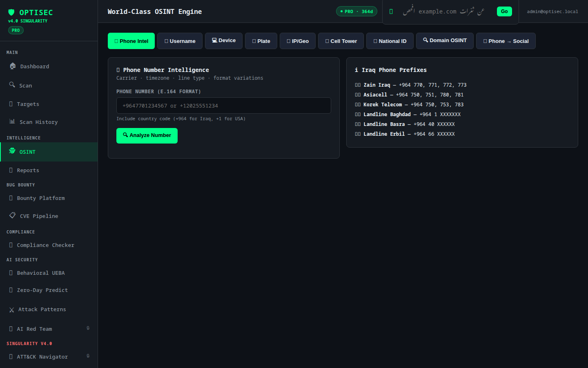Click the Analyze Number button
588x368 pixels.
(147, 136)
